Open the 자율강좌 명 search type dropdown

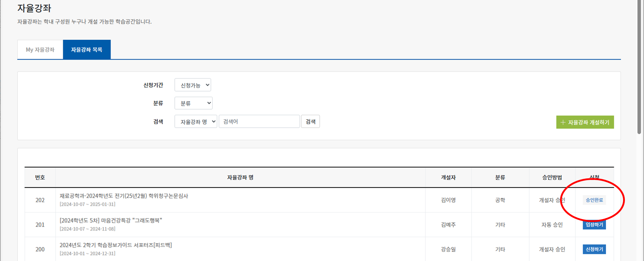[196, 122]
